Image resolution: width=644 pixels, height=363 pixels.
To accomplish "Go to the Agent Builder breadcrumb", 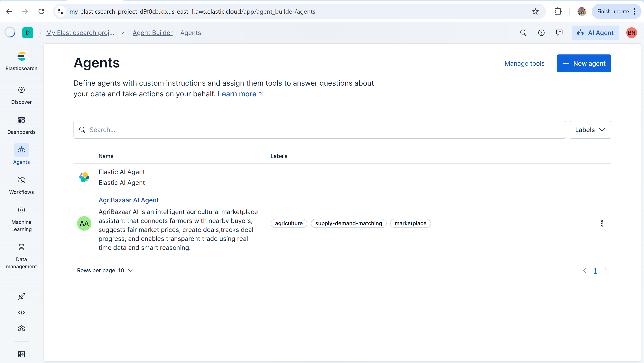I will click(153, 33).
